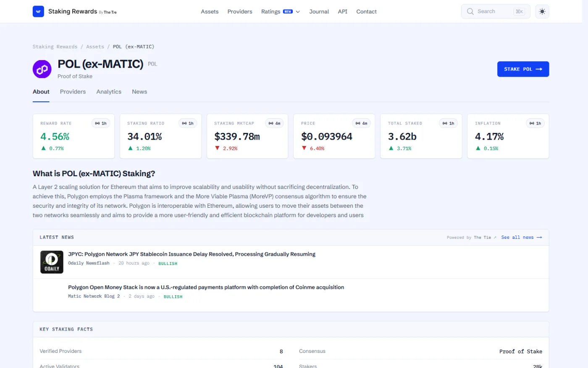
Task: Click the STAKE POL button
Action: (523, 69)
